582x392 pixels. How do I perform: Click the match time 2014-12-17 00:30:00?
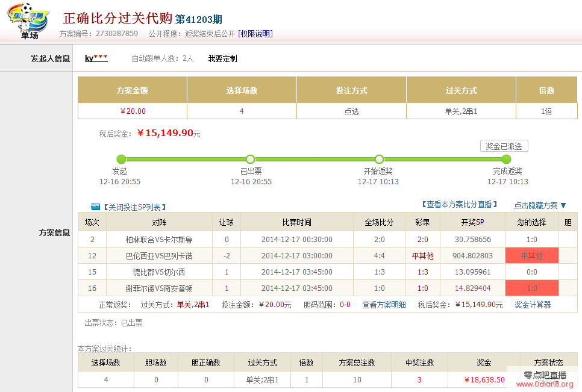click(x=297, y=240)
